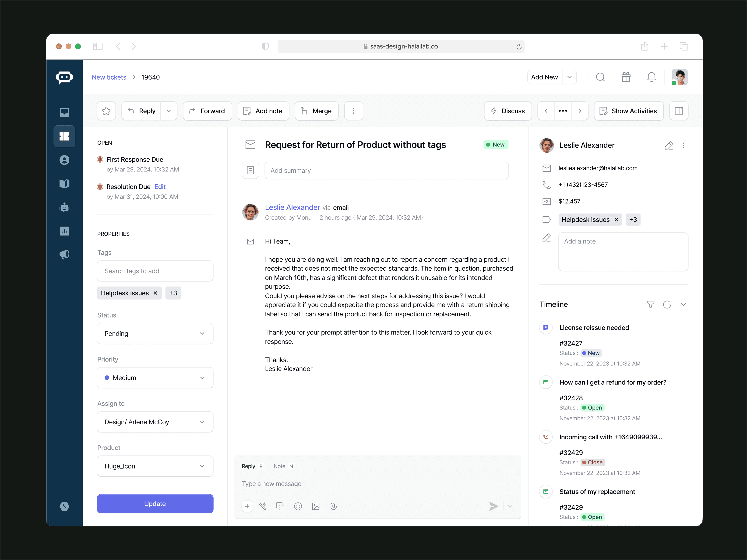Star this ticket as favorite
Screen dimensions: 747x560
coord(106,111)
